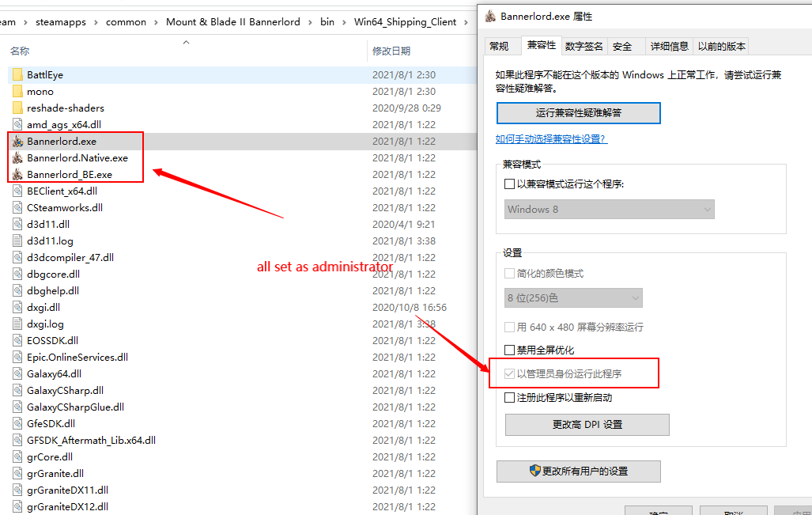Switch to the 兼容性 tab

pos(541,45)
